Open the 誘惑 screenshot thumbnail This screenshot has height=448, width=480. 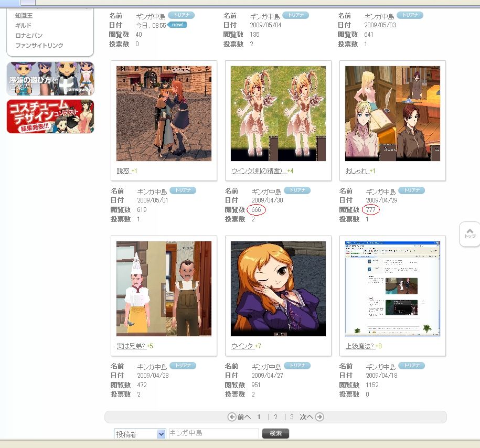pos(164,113)
